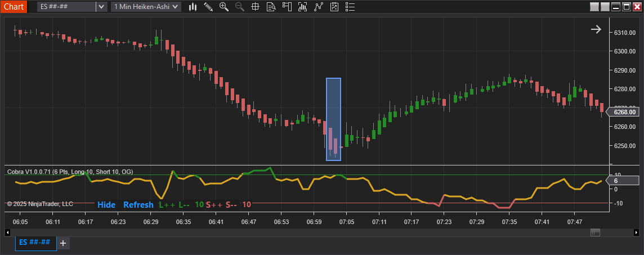This screenshot has width=644, height=255.
Task: Add a new tab with plus button
Action: tap(63, 243)
